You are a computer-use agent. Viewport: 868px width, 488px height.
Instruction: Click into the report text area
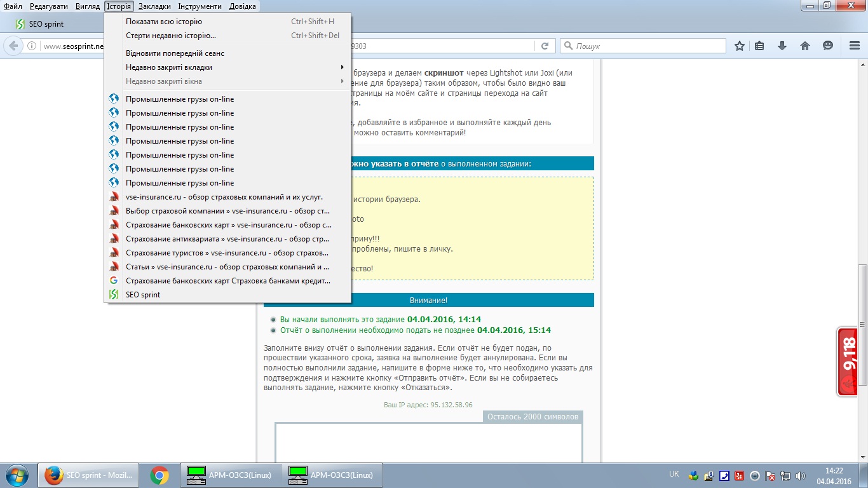pos(429,443)
